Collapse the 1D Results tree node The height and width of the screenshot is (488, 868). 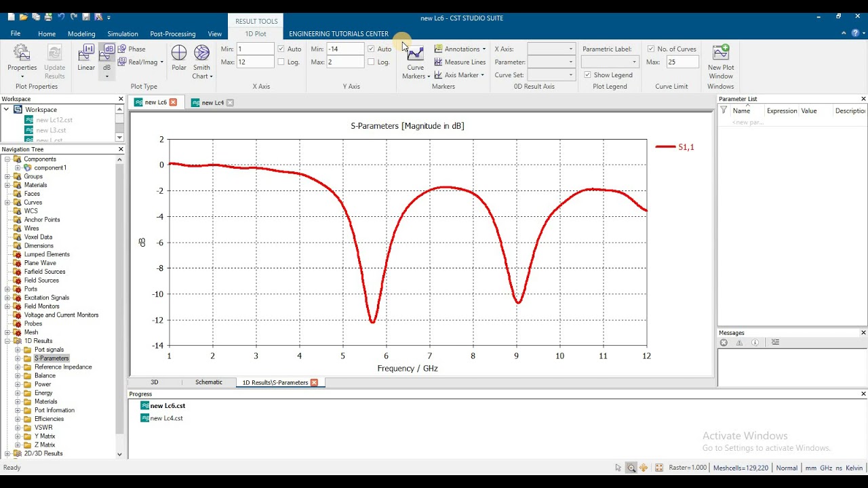click(7, 341)
